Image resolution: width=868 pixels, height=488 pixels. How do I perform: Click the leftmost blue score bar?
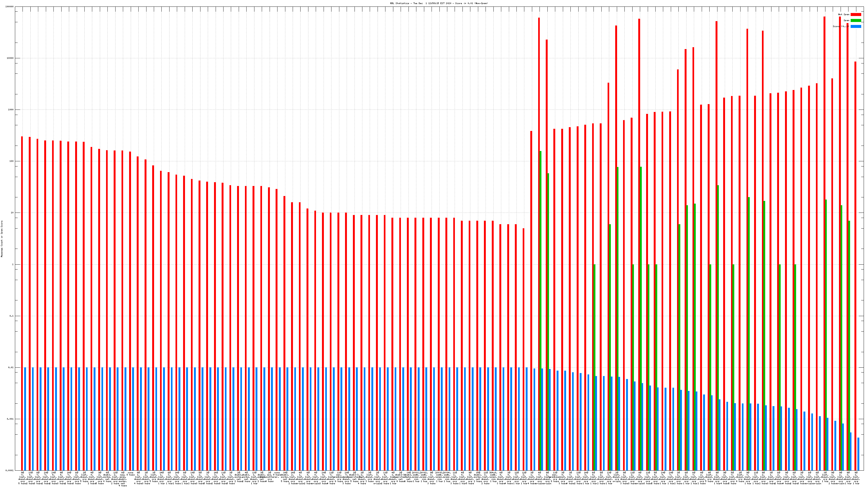point(25,419)
